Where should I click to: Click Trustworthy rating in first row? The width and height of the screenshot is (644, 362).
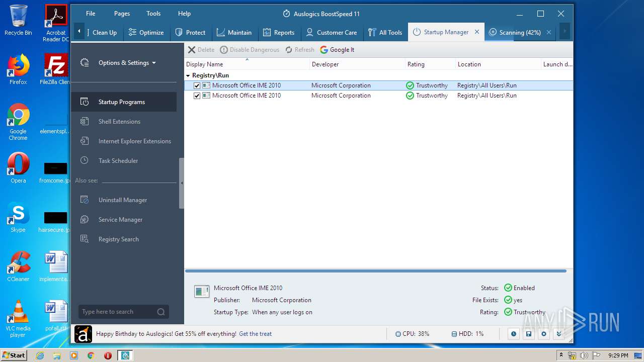(x=427, y=85)
